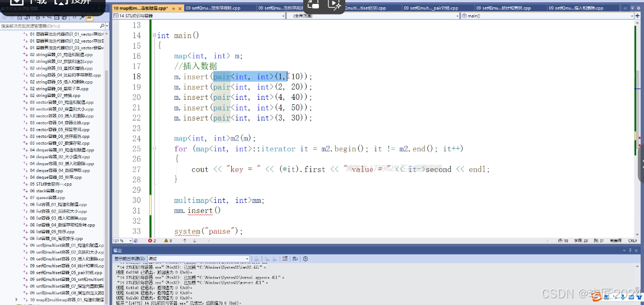Click the tab overflow double-chevron icon

[625, 8]
